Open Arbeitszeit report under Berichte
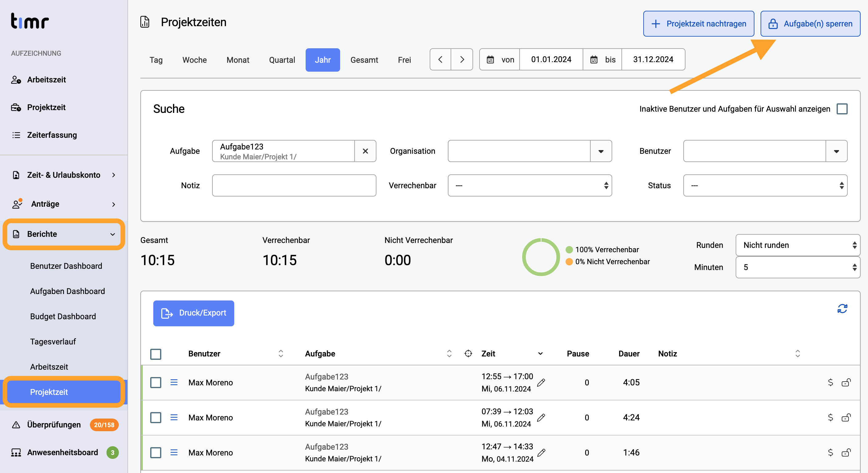868x473 pixels. pyautogui.click(x=49, y=367)
